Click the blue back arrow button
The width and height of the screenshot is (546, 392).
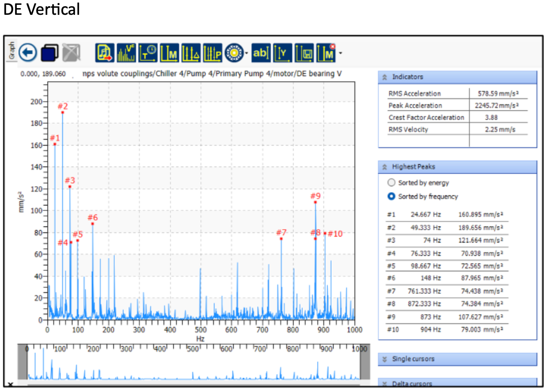(28, 53)
